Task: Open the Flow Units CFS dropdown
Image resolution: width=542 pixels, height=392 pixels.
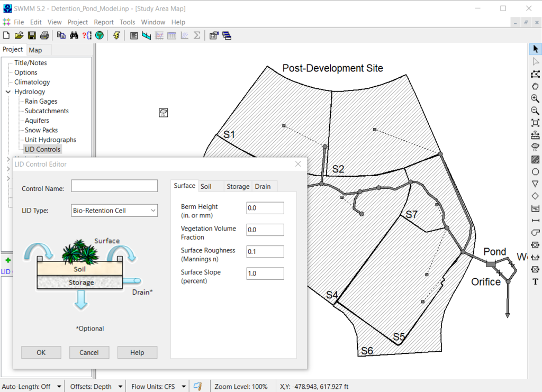Action: click(x=183, y=386)
